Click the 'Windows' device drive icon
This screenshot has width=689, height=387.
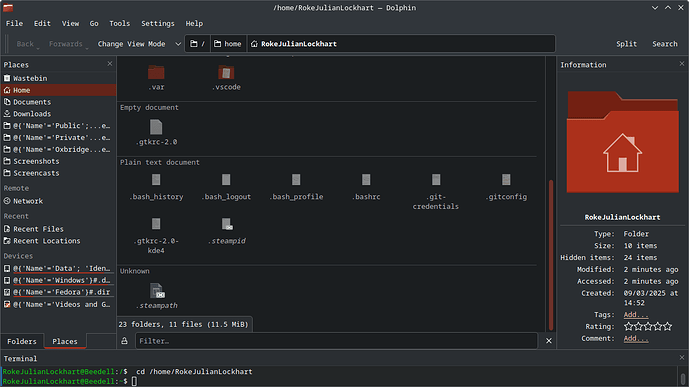tap(7, 280)
